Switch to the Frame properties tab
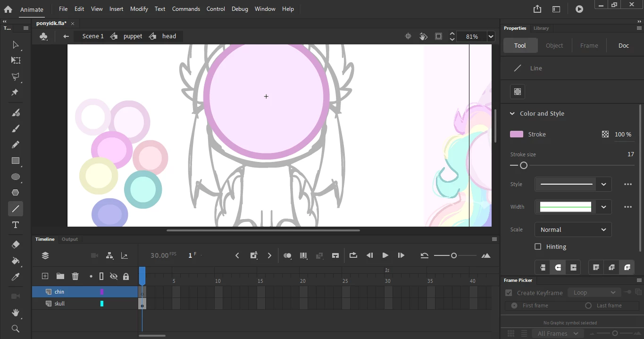 pos(589,46)
